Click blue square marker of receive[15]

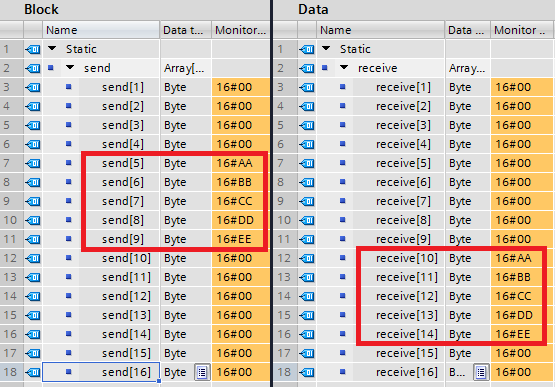pos(342,353)
